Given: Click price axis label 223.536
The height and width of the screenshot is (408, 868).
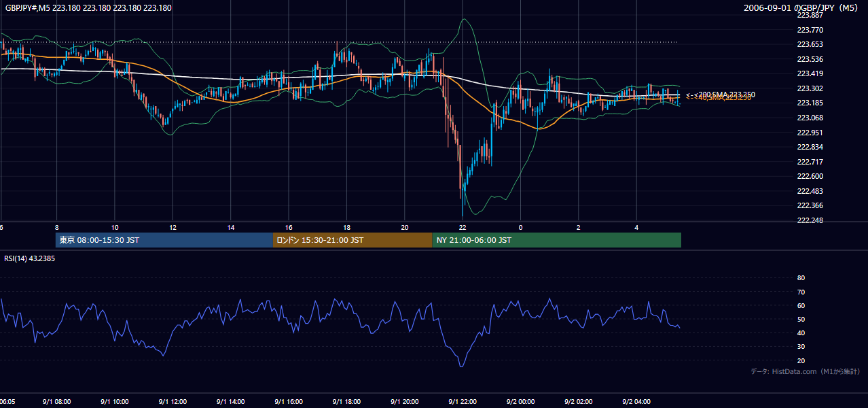Looking at the screenshot, I should 810,59.
